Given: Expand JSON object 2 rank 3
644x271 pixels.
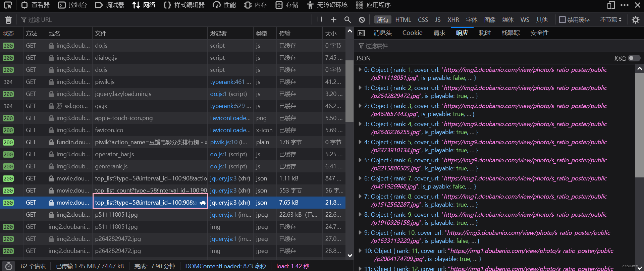Looking at the screenshot, I should pyautogui.click(x=360, y=106).
